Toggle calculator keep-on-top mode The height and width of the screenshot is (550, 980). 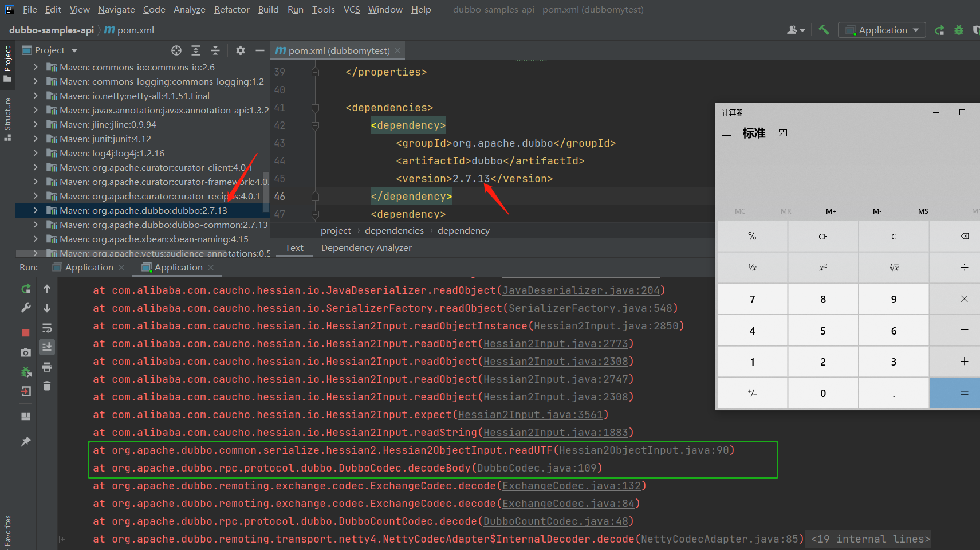[783, 133]
